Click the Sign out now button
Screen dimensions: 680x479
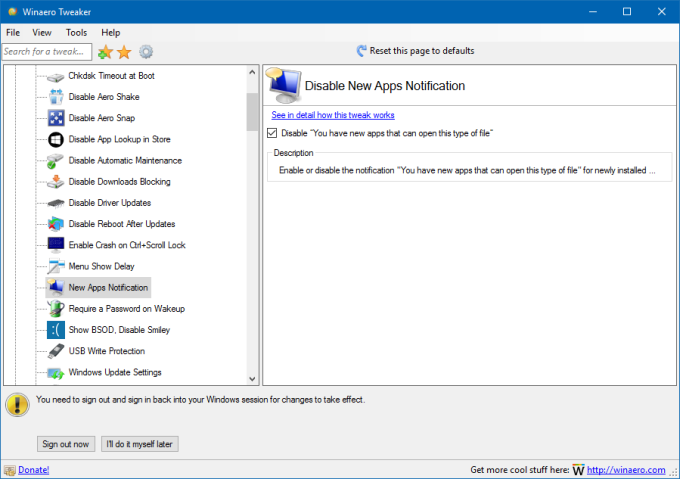click(66, 444)
